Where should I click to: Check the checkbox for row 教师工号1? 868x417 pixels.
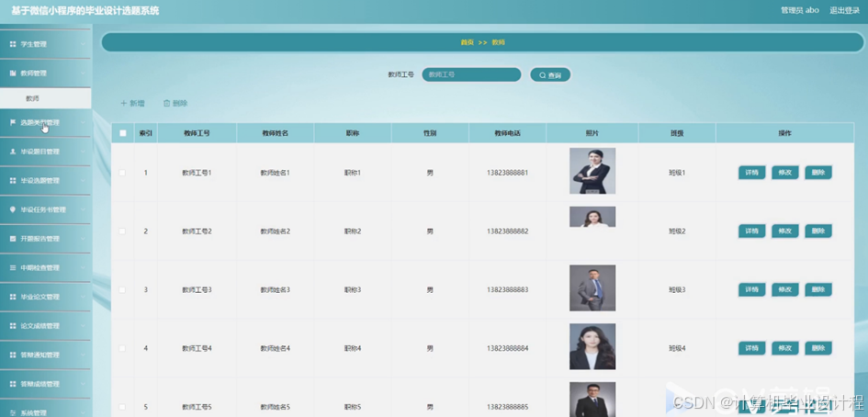tap(122, 173)
